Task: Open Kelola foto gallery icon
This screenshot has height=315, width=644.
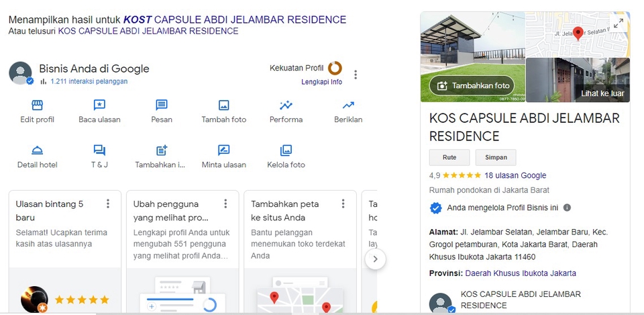Action: pyautogui.click(x=286, y=150)
